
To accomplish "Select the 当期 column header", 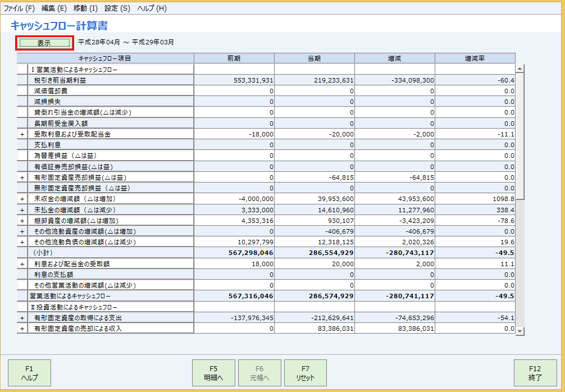I will (315, 57).
